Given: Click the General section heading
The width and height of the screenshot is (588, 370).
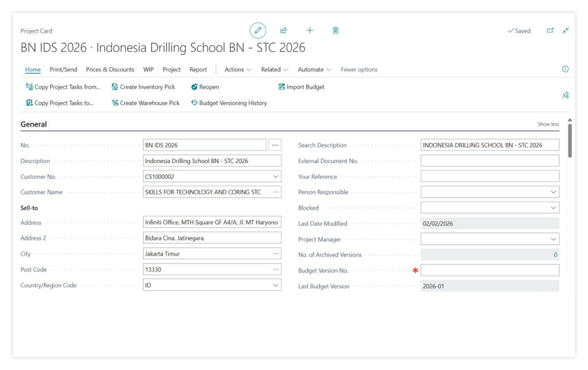Looking at the screenshot, I should pos(33,124).
